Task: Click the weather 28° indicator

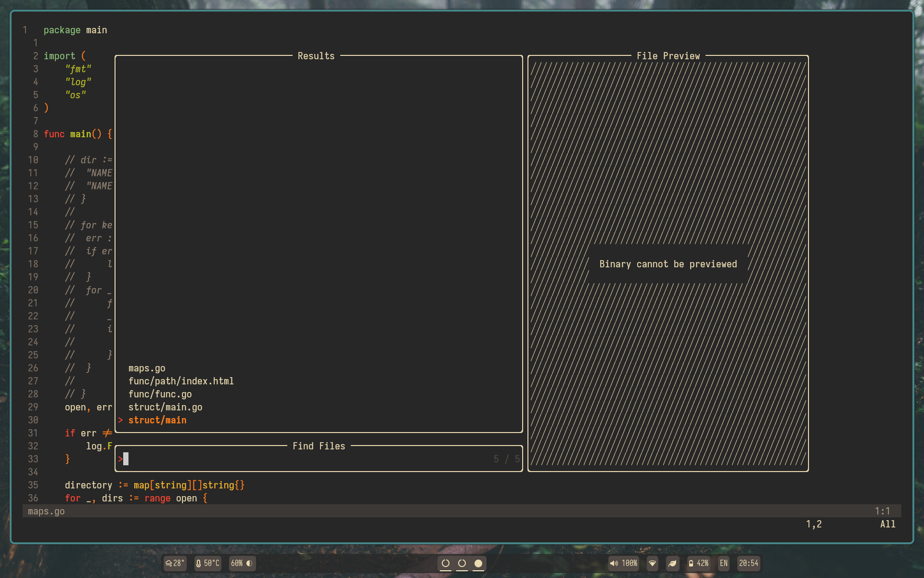Action: tap(175, 563)
